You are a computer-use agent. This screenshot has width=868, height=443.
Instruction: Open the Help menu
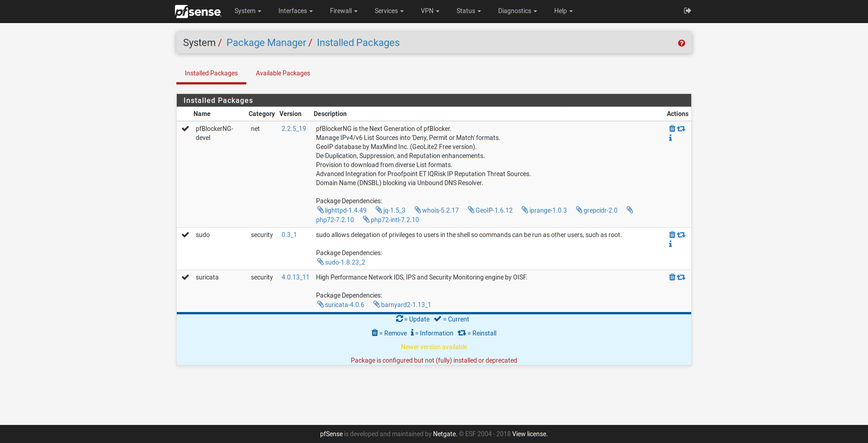tap(563, 11)
